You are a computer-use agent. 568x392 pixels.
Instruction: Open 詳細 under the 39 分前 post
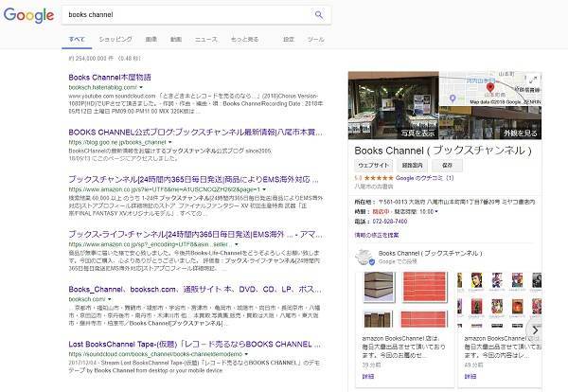click(x=368, y=377)
